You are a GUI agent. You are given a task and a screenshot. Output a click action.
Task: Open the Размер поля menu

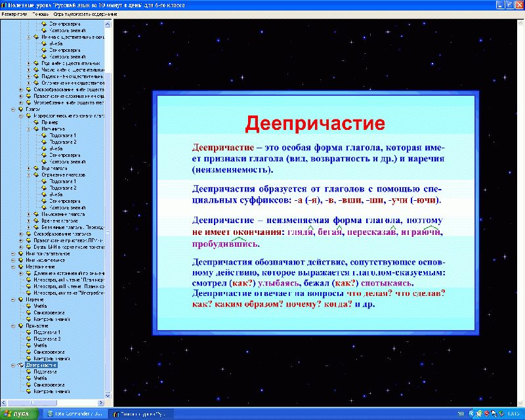point(14,14)
